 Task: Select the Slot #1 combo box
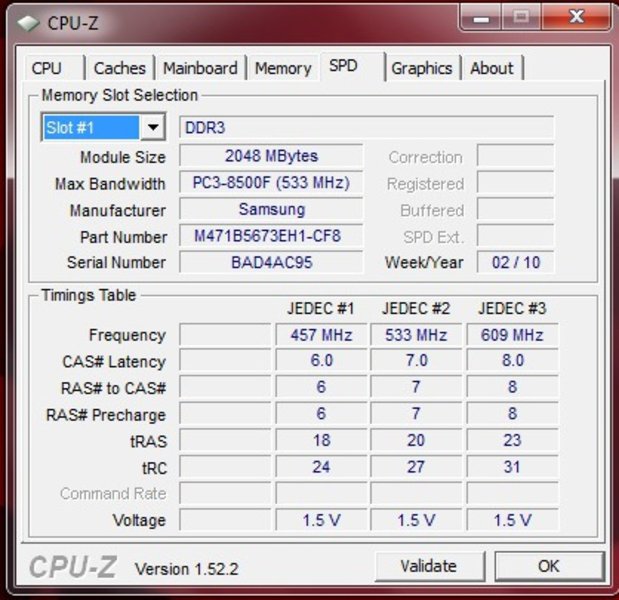103,127
